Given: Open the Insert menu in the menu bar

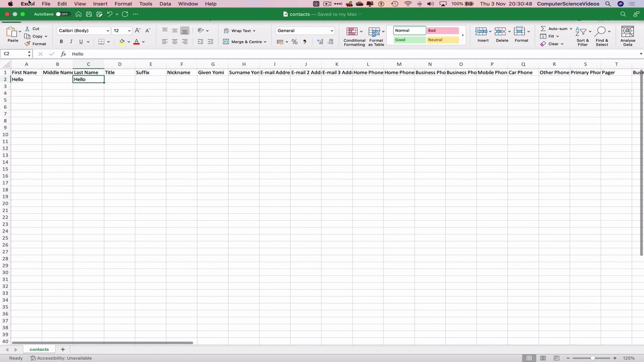Looking at the screenshot, I should tap(100, 4).
